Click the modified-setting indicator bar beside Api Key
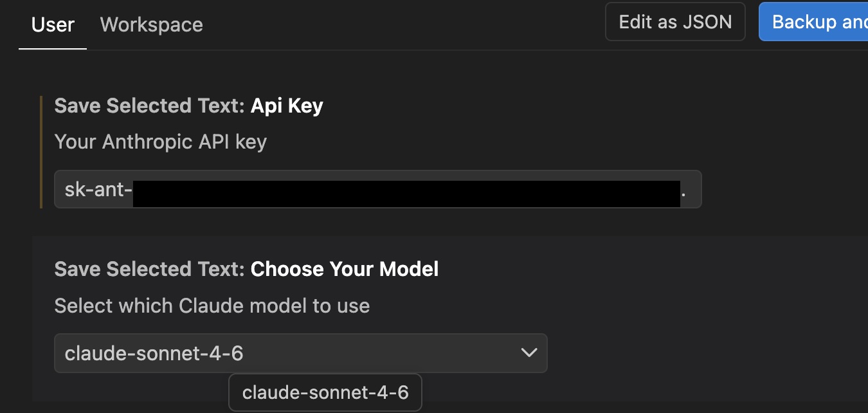This screenshot has height=413, width=868. click(x=42, y=152)
